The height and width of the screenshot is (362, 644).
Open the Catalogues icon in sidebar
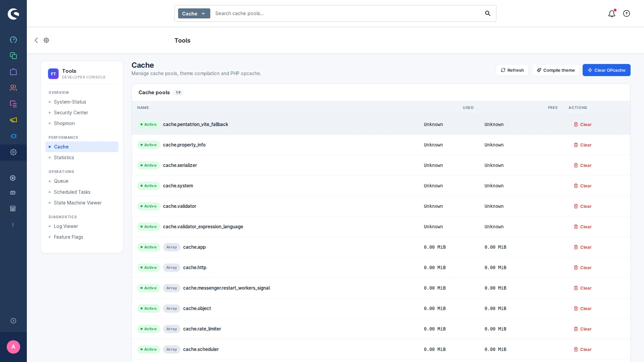point(13,56)
